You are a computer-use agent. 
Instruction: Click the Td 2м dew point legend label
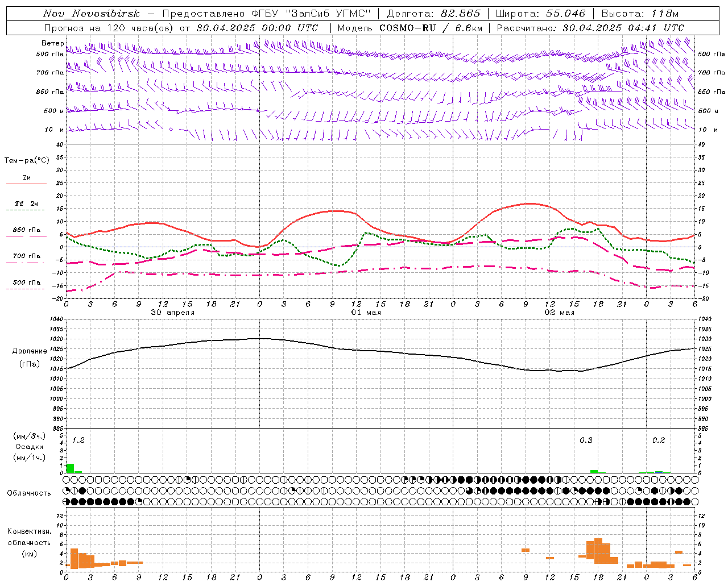(x=27, y=203)
